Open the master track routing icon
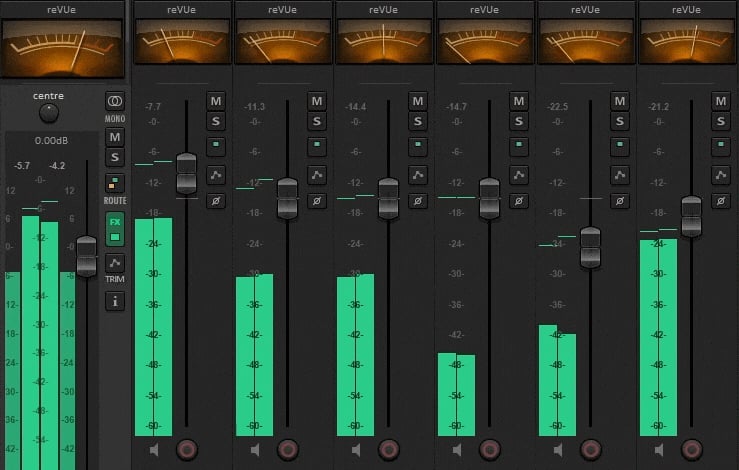739x470 pixels. (115, 183)
